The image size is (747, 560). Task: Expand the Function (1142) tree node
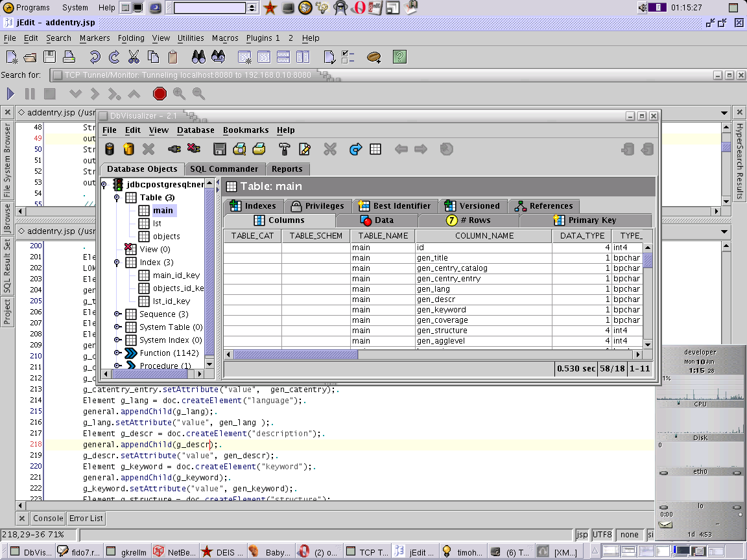pos(117,353)
